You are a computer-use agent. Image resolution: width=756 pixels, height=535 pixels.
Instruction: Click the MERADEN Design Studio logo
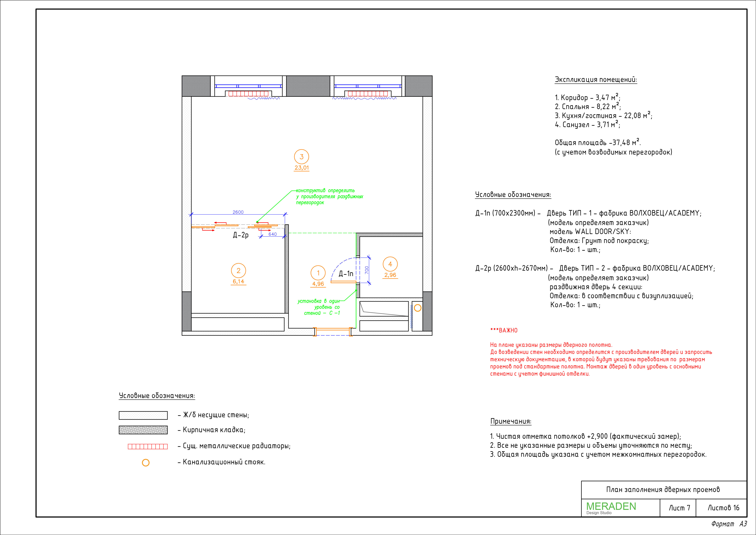611,508
